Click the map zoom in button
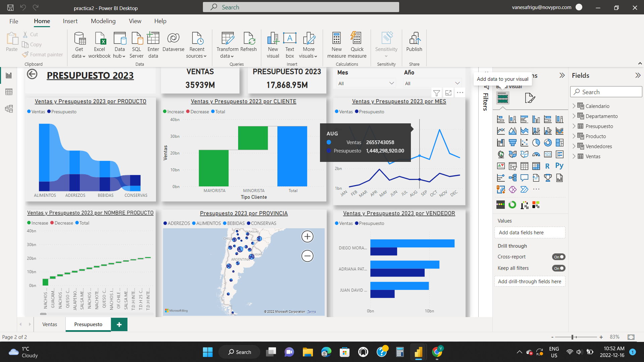The width and height of the screenshot is (644, 362). [307, 237]
